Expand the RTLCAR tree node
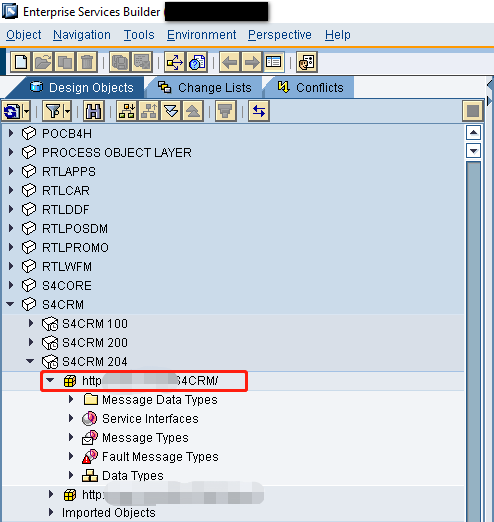 click(x=11, y=190)
